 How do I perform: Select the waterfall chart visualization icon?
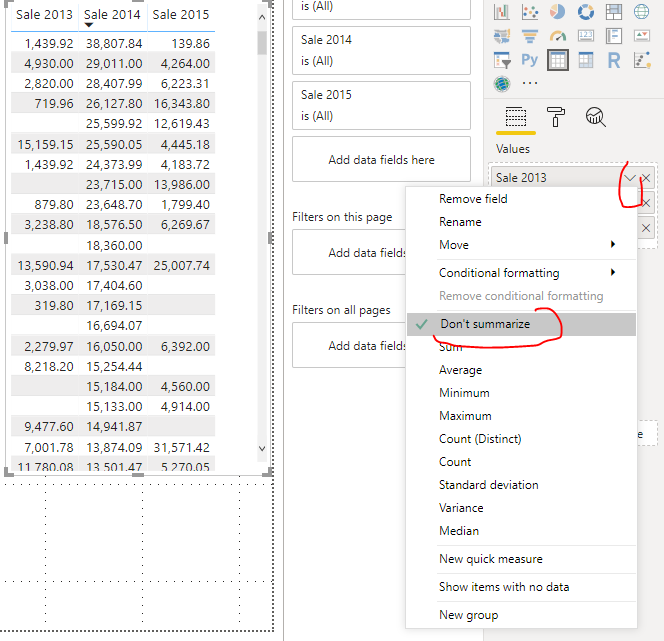point(501,11)
